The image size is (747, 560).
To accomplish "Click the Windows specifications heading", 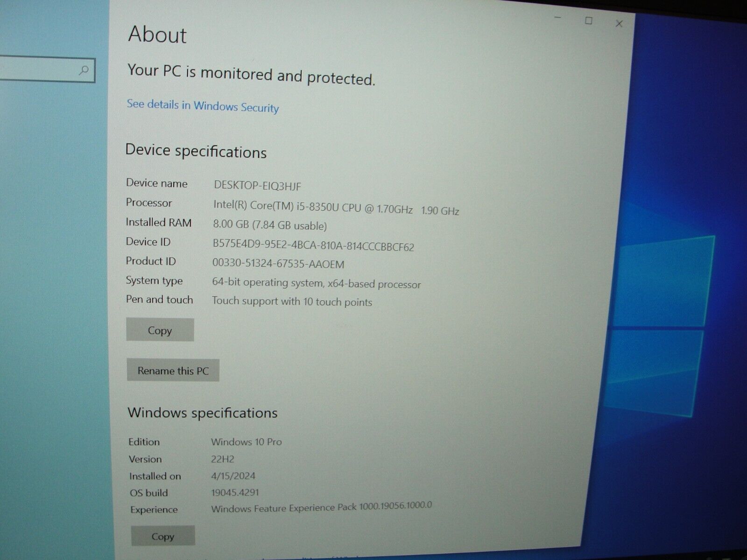I will coord(203,413).
